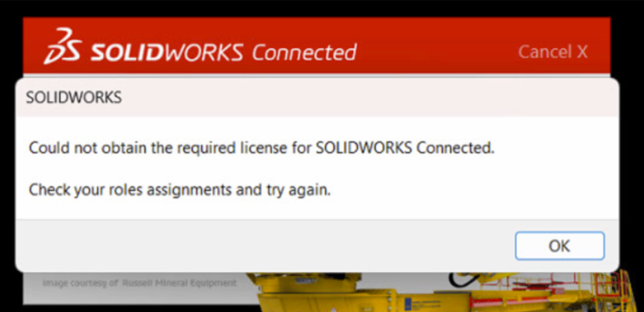Click the gray splash area beneath the dialog
The width and height of the screenshot is (644, 312).
[x=135, y=294]
